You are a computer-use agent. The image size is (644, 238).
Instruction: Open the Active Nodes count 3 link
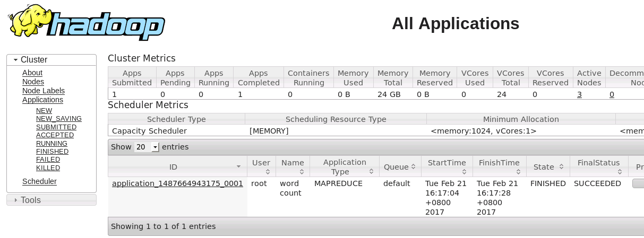pyautogui.click(x=579, y=94)
